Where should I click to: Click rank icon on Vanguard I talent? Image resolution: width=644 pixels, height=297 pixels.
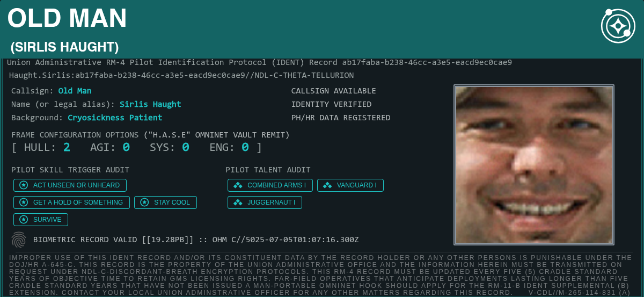(327, 185)
